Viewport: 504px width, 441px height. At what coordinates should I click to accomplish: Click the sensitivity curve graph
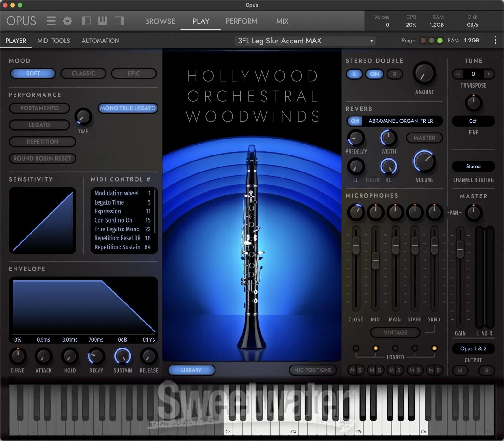point(43,221)
